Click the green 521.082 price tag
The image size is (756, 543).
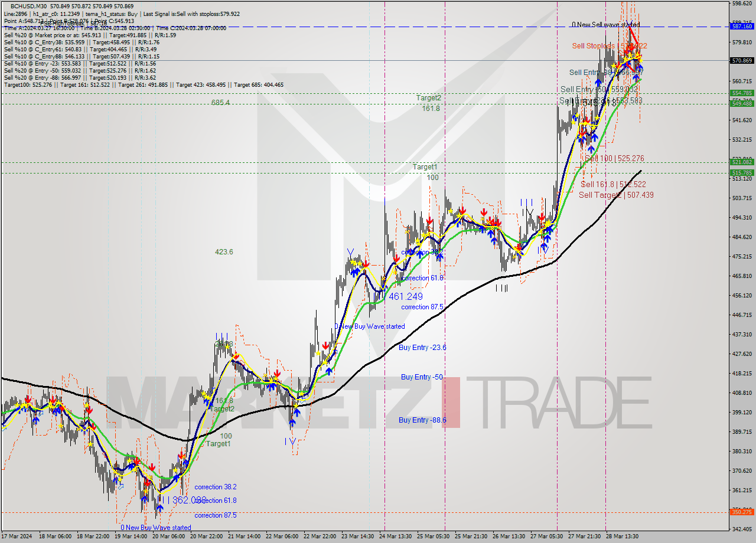(742, 162)
